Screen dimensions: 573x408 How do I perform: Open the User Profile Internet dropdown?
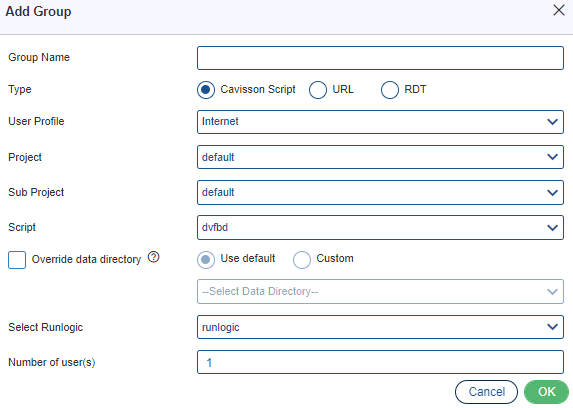380,122
